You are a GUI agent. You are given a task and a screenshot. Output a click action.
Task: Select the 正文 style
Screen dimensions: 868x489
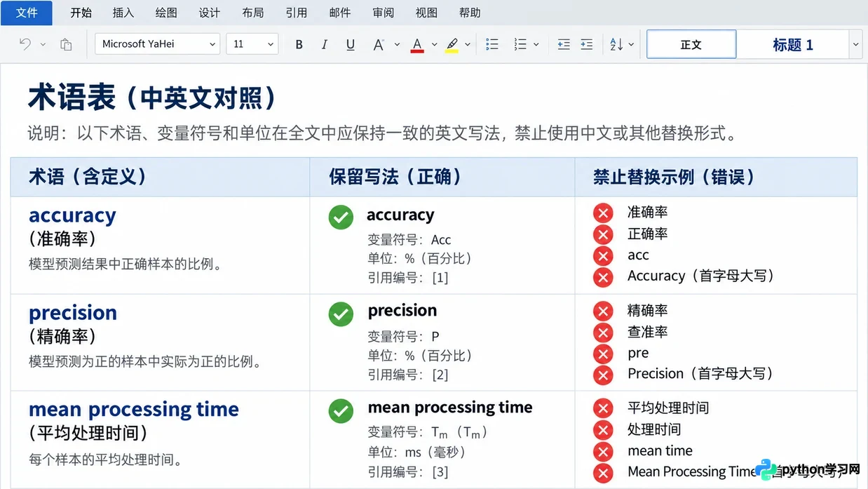click(x=691, y=44)
